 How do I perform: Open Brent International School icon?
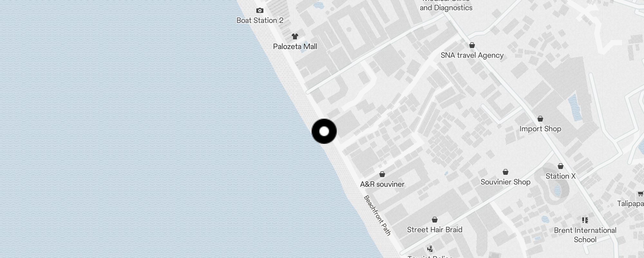click(585, 220)
